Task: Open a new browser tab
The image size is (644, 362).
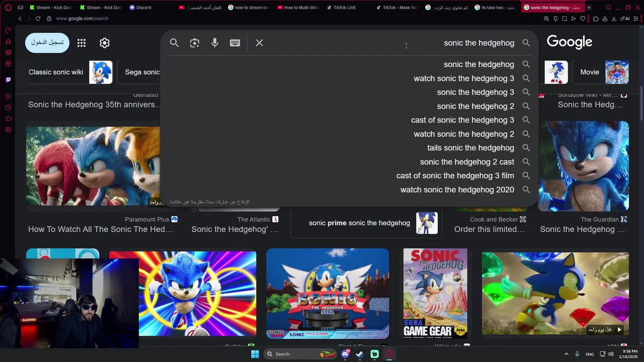Action: (589, 8)
